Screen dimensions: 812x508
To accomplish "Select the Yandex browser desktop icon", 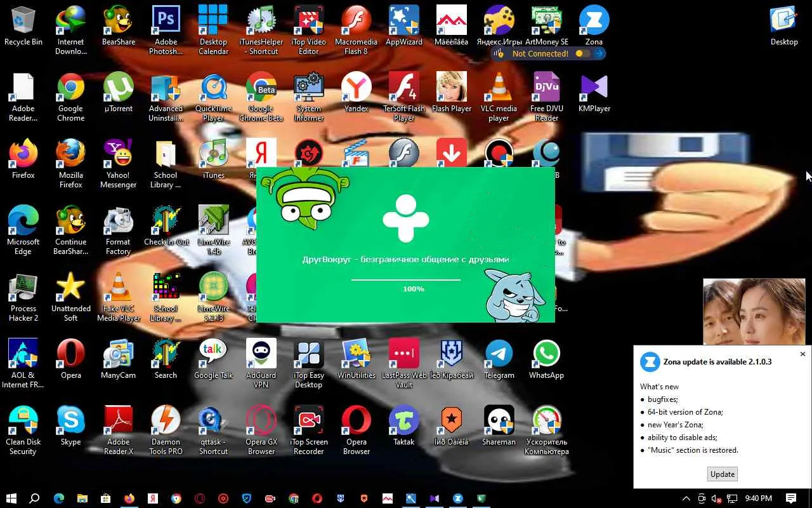I will click(x=357, y=93).
